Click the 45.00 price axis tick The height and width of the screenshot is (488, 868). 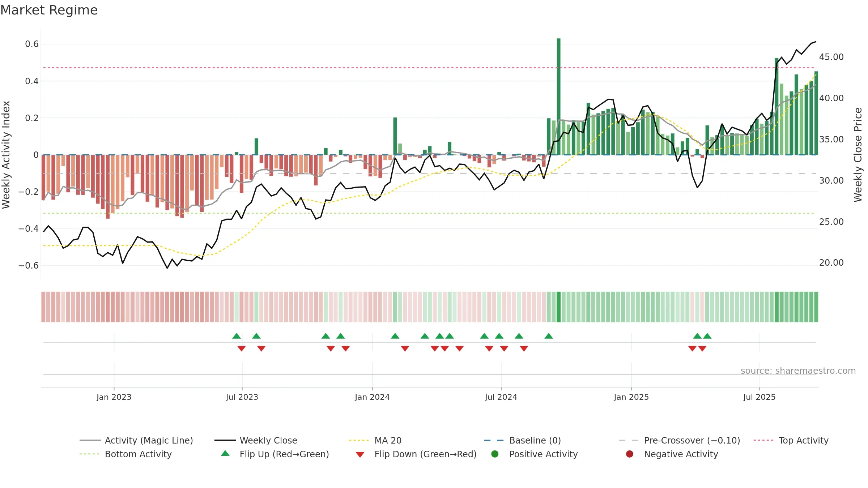tap(831, 57)
